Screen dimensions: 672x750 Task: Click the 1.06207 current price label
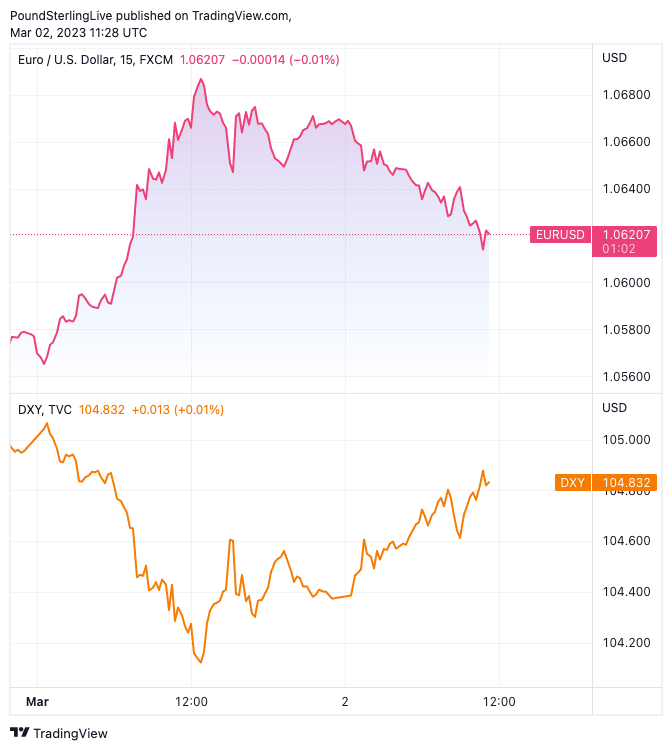point(626,234)
